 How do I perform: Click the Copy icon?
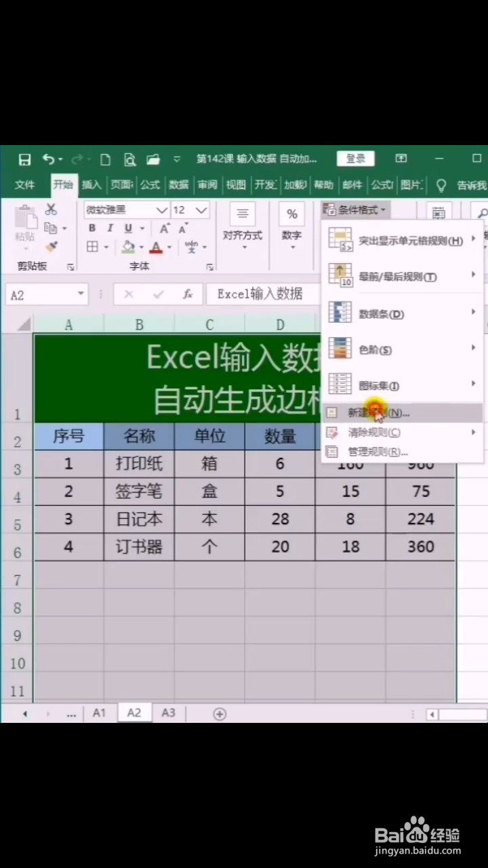tap(50, 228)
